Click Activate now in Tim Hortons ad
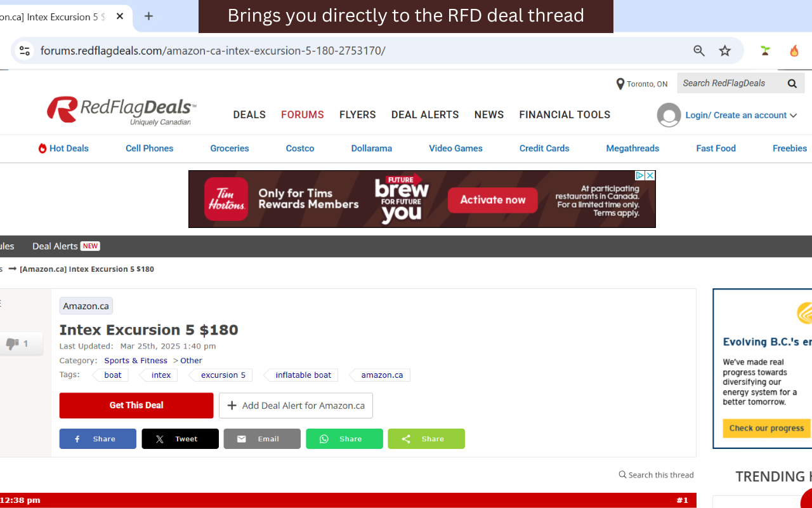Screen dimensions: 812x508 coord(492,200)
